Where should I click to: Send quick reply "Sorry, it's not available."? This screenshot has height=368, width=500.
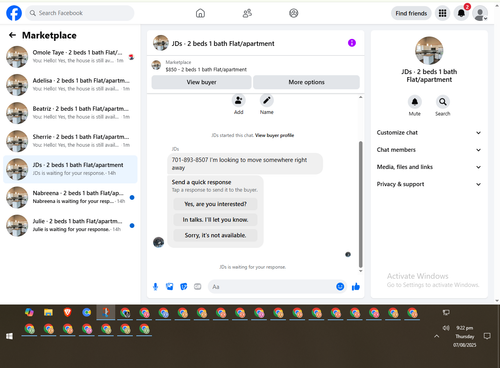[215, 235]
